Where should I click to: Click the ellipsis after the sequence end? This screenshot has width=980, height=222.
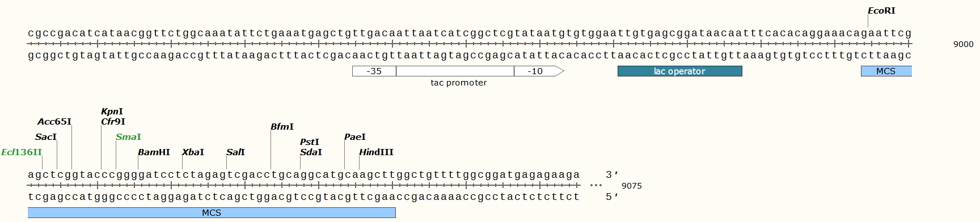coord(595,185)
